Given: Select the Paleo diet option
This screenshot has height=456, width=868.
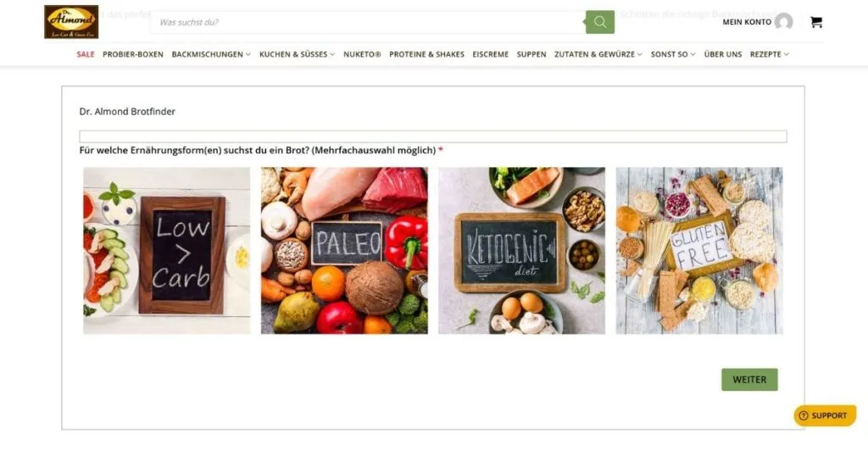Looking at the screenshot, I should tap(344, 251).
